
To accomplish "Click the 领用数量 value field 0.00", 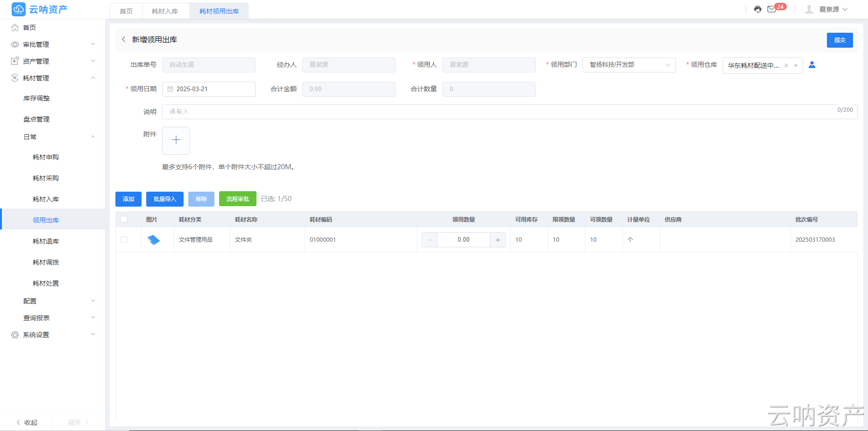I will pyautogui.click(x=463, y=240).
